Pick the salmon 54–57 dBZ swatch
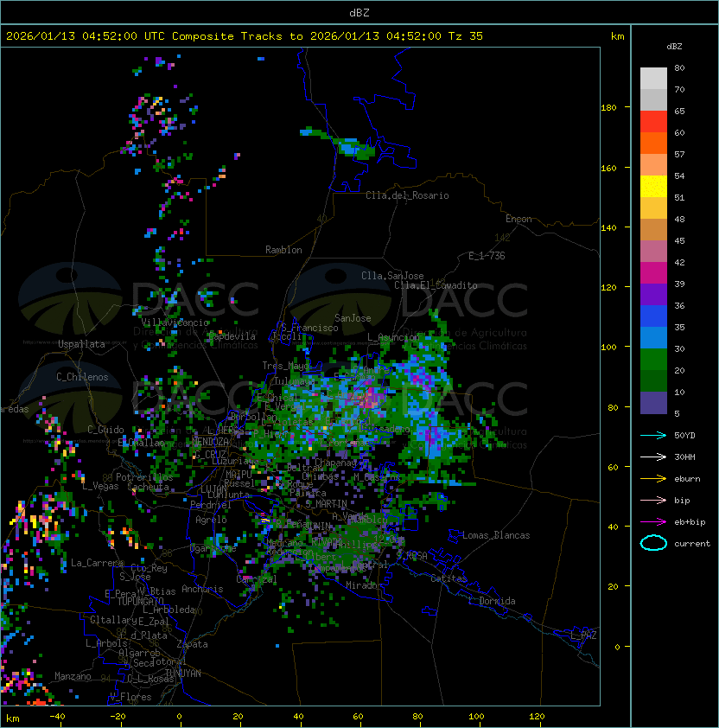This screenshot has height=728, width=719. pyautogui.click(x=653, y=165)
